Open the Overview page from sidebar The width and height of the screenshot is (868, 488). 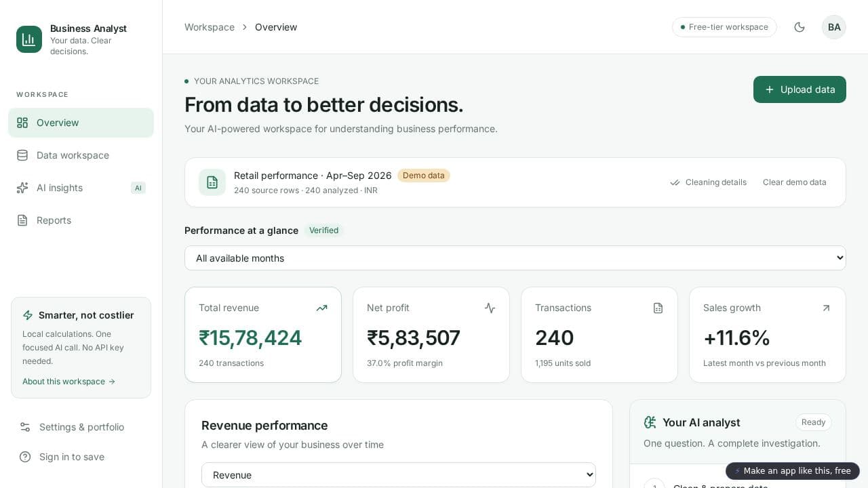(x=81, y=123)
